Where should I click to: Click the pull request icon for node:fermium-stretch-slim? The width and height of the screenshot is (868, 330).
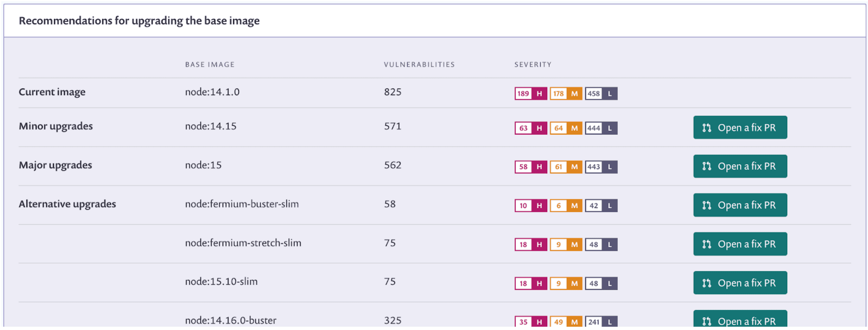pos(706,244)
